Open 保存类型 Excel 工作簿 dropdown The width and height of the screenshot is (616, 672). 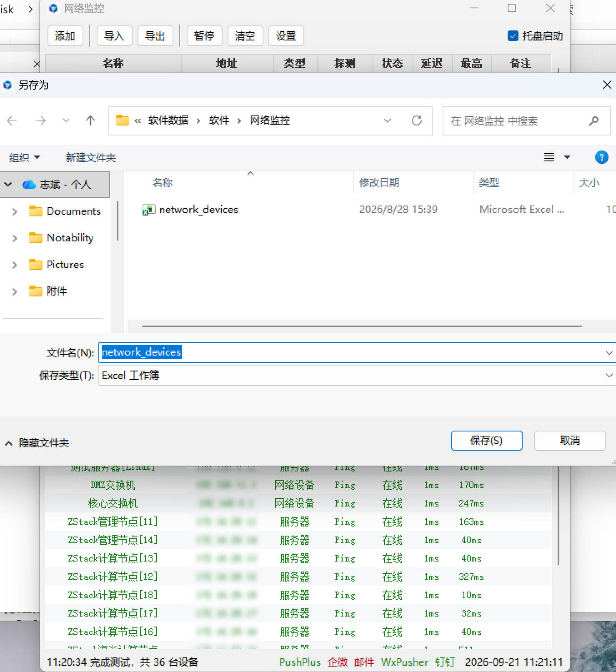609,375
